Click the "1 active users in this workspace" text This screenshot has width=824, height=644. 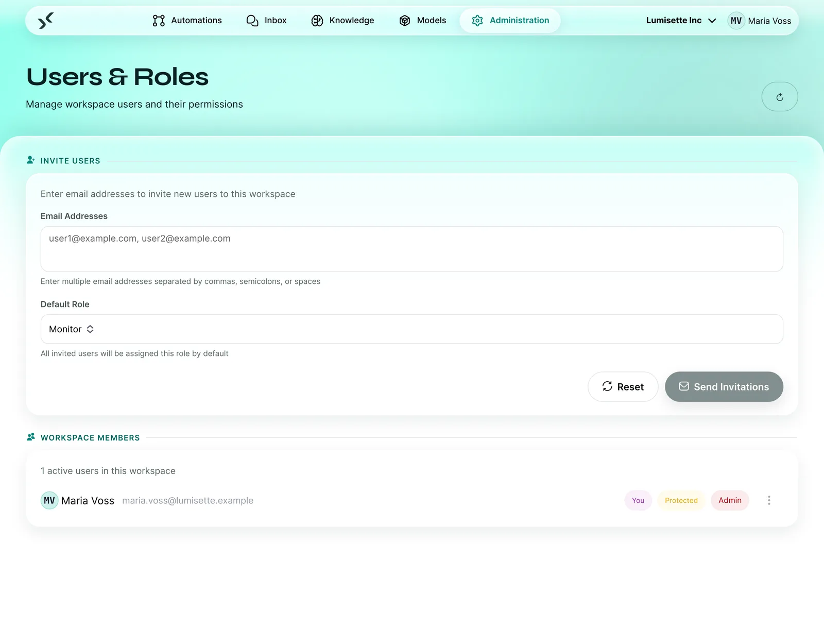pos(108,471)
